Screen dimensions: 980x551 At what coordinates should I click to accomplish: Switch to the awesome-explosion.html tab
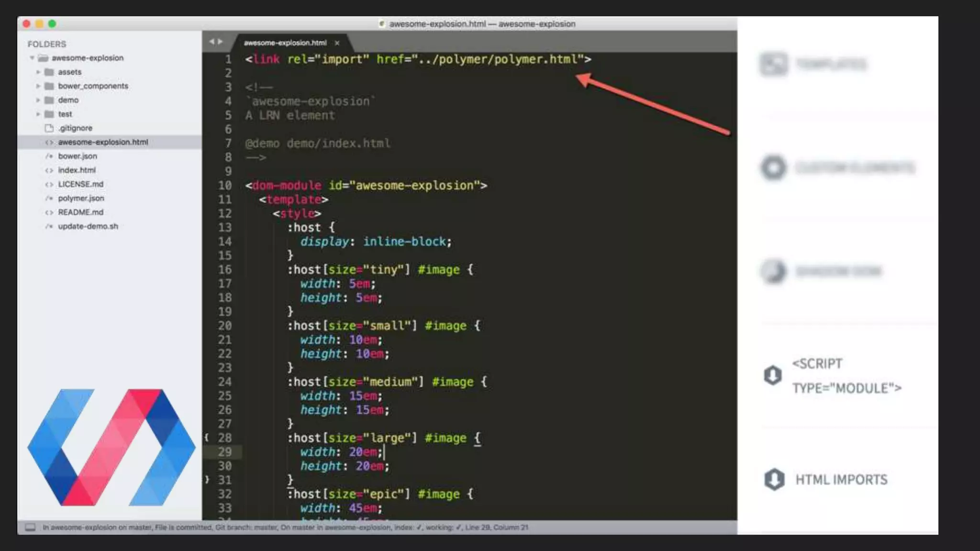click(x=285, y=43)
